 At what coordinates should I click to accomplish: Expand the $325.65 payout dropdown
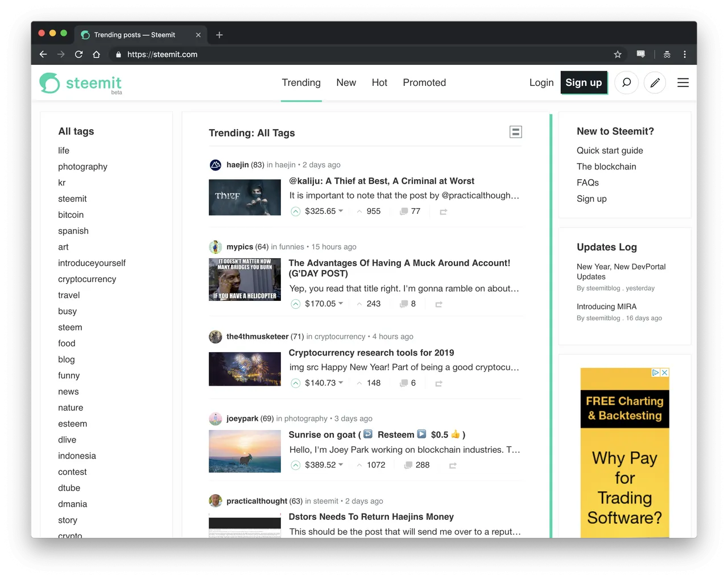click(x=341, y=211)
